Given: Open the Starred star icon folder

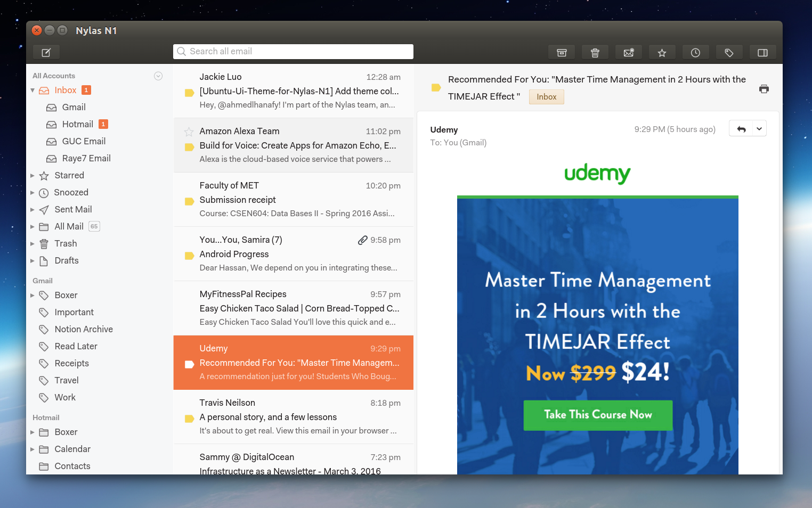Looking at the screenshot, I should (x=44, y=176).
